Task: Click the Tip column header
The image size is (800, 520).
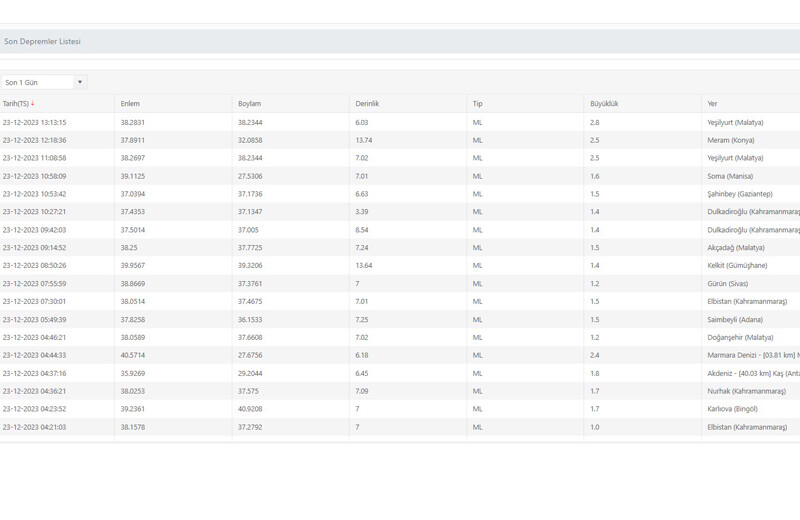Action: [x=478, y=104]
